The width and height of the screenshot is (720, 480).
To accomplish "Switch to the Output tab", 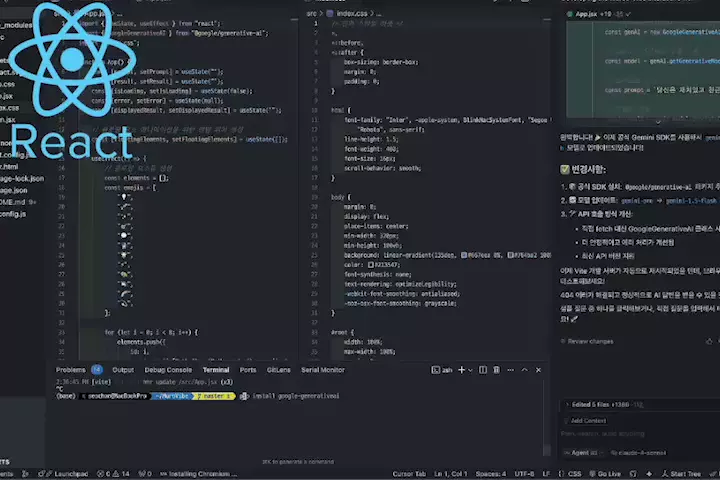I will coord(123,370).
